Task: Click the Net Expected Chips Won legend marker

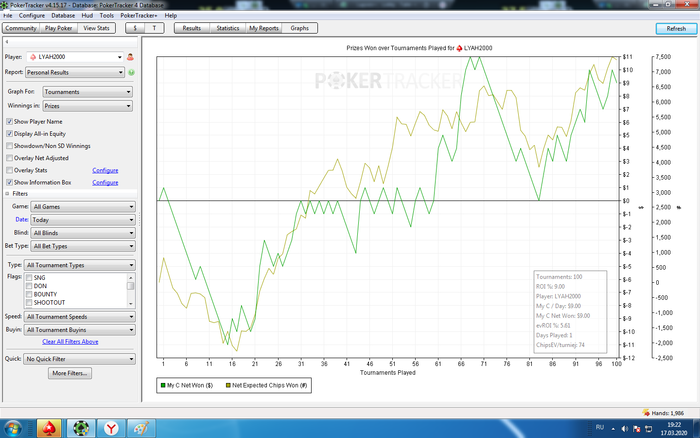Action: tap(228, 385)
